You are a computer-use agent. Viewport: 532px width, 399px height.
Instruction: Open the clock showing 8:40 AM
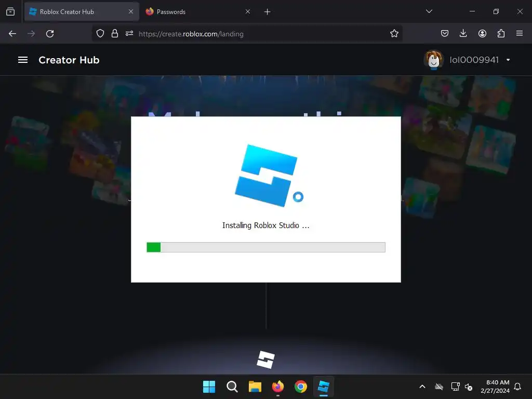pos(495,387)
